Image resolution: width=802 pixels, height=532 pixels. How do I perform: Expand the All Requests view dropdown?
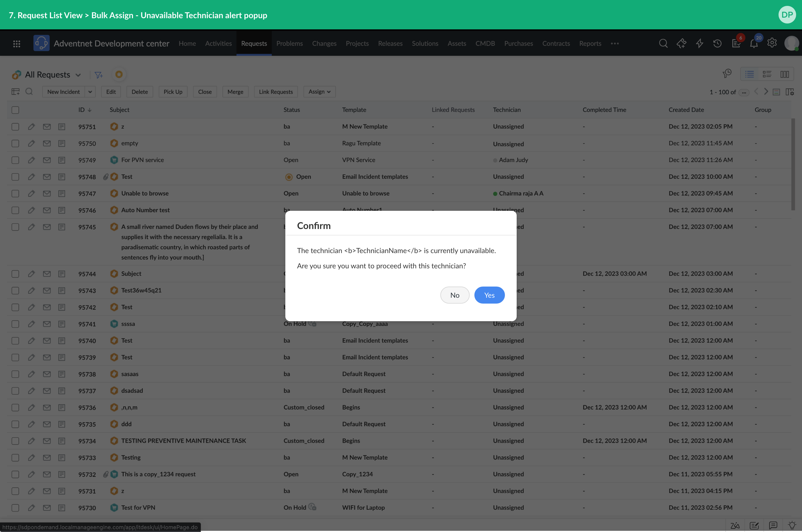coord(78,75)
